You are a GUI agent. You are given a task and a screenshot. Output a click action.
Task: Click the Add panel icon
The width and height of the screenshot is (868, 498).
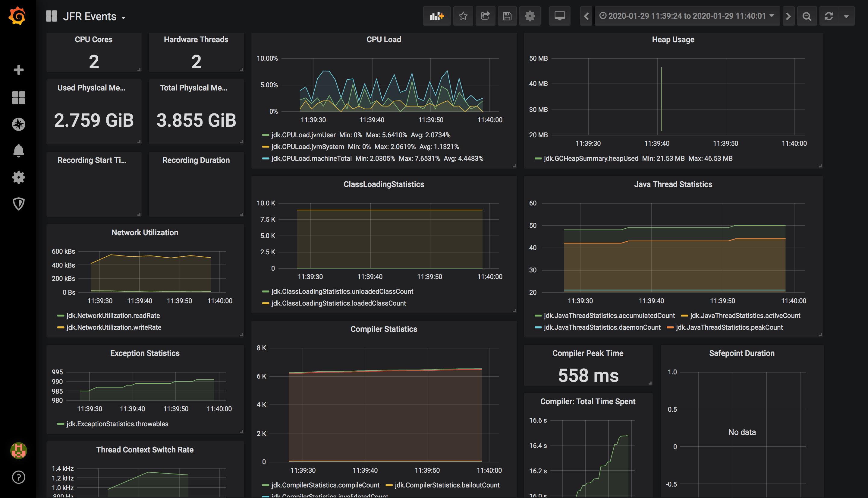click(x=437, y=16)
